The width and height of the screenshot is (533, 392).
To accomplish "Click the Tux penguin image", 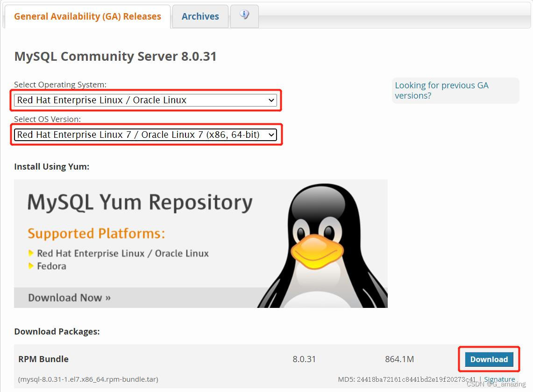I will tap(322, 245).
